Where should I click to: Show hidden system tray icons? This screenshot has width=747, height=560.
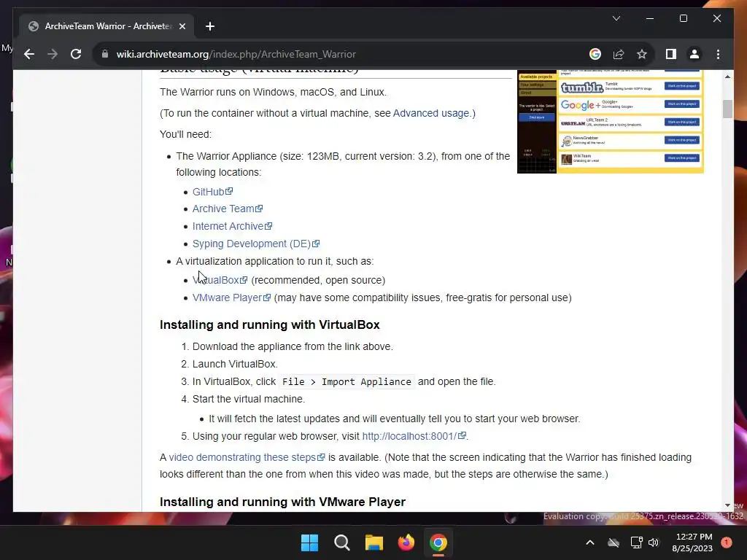point(589,542)
